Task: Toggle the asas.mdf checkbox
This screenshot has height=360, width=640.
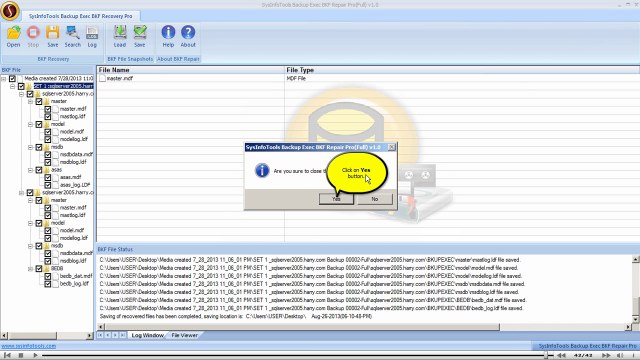Action: pos(48,178)
